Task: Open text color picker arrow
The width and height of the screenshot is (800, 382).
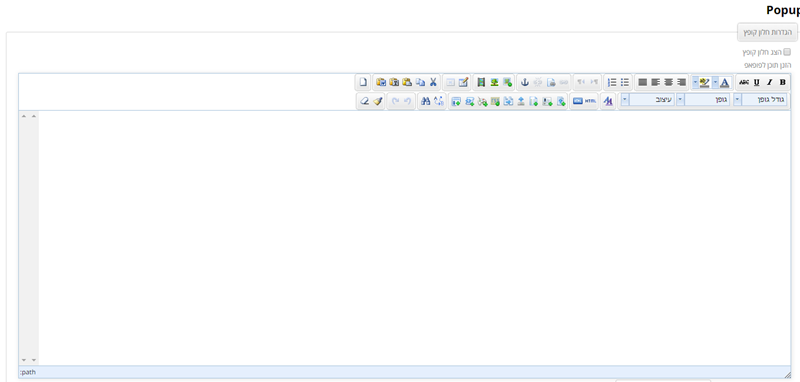Action: tap(715, 82)
